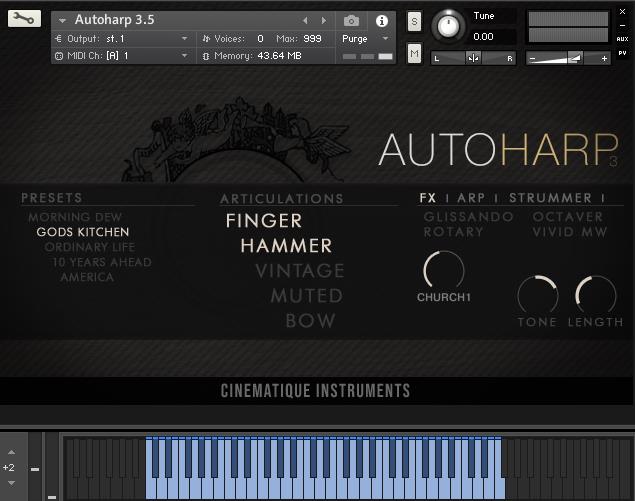Click the modulation wheel strip
Image resolution: width=635 pixels, height=501 pixels.
pos(52,467)
